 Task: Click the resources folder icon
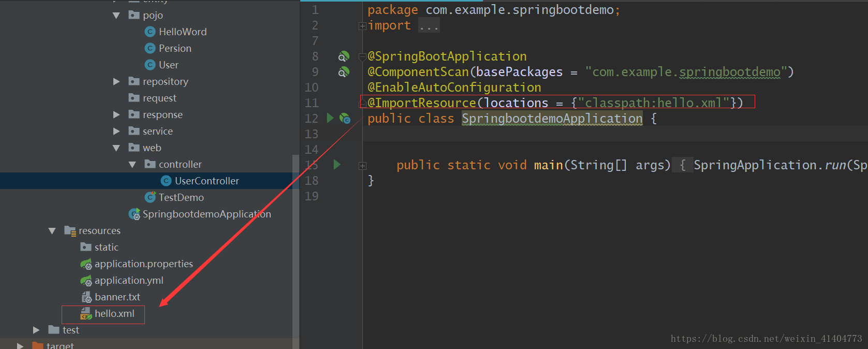coord(70,231)
